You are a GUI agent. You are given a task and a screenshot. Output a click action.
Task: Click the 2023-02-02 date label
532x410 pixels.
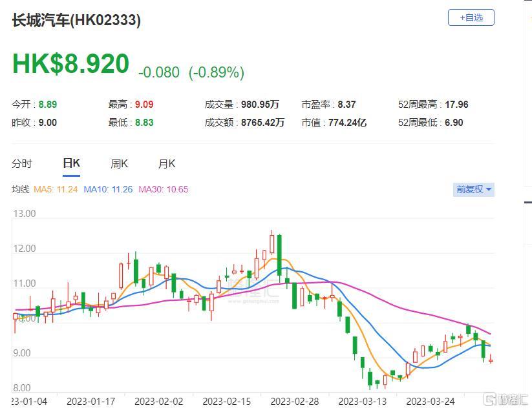(x=159, y=402)
